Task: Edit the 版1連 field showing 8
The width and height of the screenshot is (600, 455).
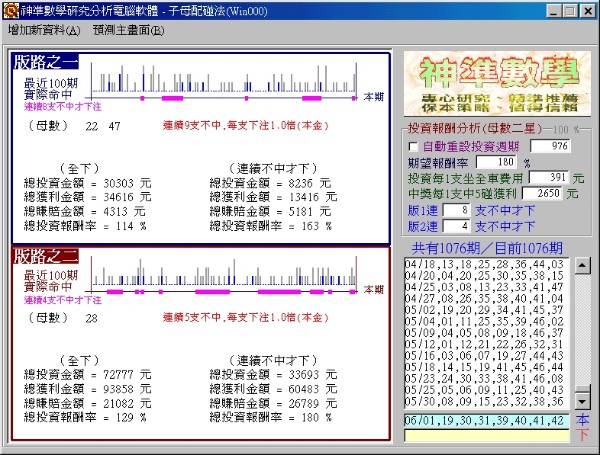Action: point(456,210)
